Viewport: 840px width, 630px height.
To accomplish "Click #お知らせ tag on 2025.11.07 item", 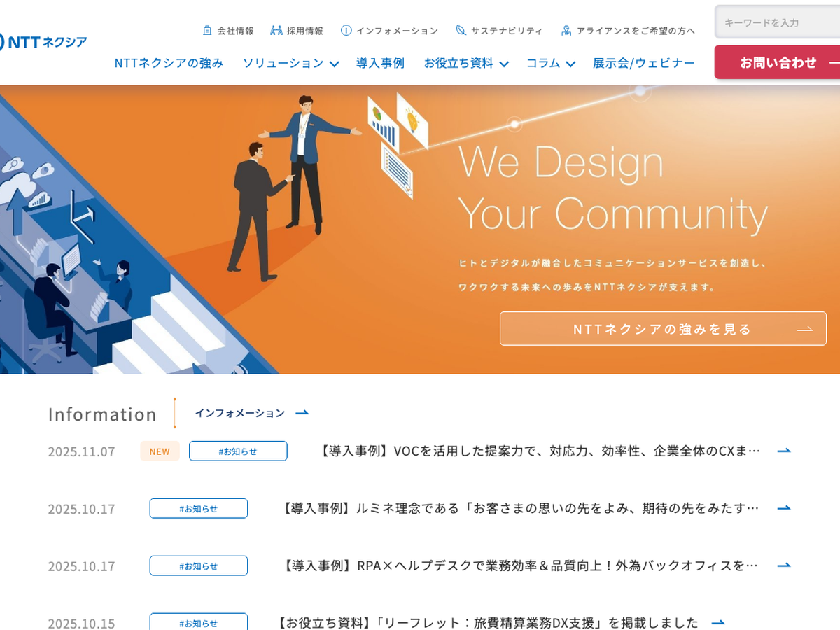I will pyautogui.click(x=238, y=451).
